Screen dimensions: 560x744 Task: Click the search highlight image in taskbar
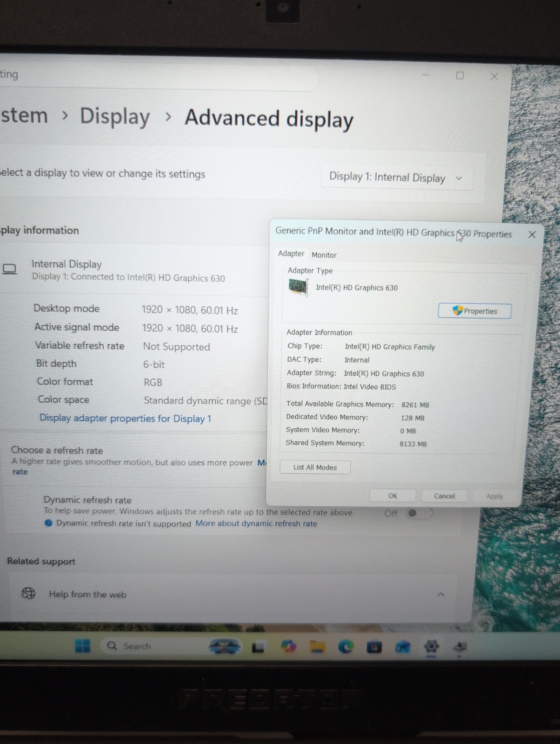(225, 646)
